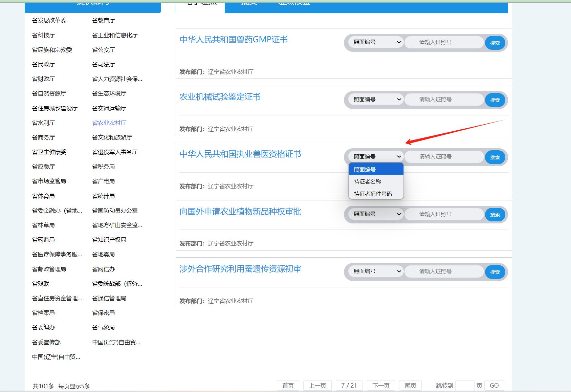The image size is (571, 392).
Task: Click 搜索 for 中华人民共和国兽药GMP证书
Action: pos(495,43)
